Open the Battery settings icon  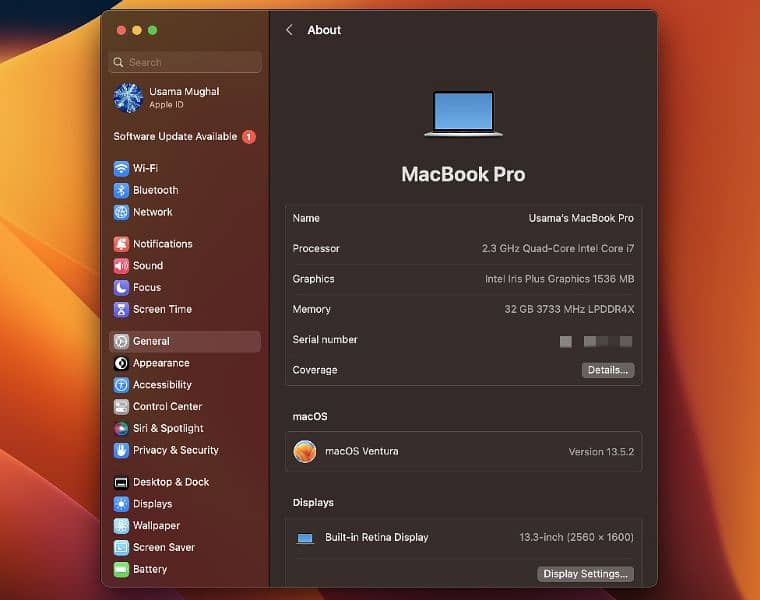click(x=121, y=569)
